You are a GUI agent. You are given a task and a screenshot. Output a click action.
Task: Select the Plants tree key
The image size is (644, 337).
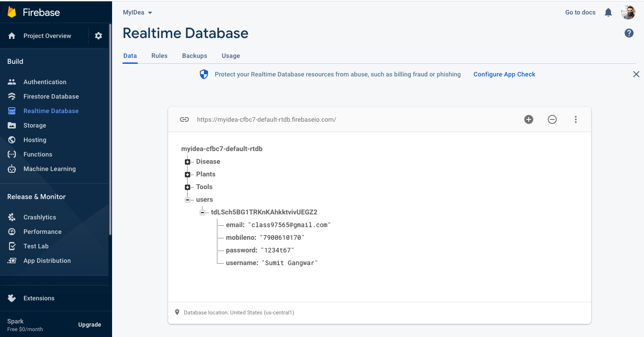pos(206,174)
